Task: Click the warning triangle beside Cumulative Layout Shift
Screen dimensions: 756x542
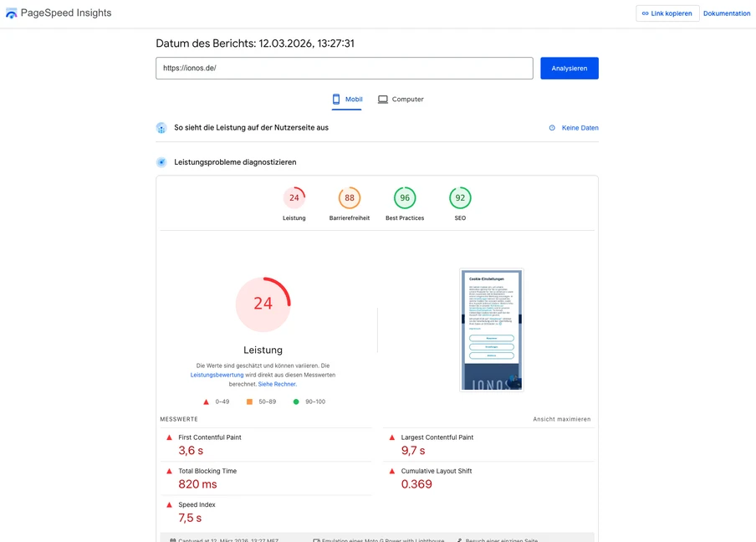Action: pyautogui.click(x=390, y=470)
